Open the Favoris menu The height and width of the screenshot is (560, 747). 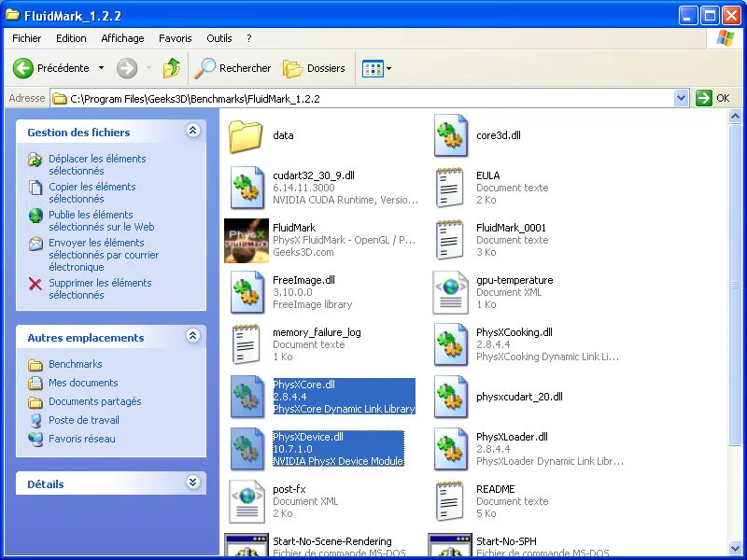(x=175, y=38)
